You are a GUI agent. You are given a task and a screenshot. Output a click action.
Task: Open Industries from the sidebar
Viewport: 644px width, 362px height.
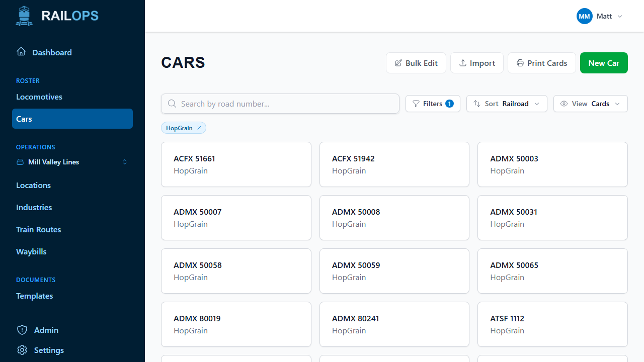click(x=34, y=207)
